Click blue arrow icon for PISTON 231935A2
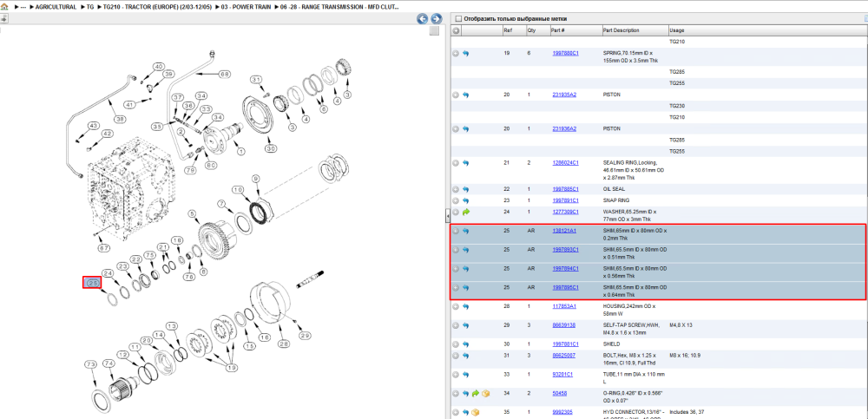This screenshot has height=419, width=868. 465,95
